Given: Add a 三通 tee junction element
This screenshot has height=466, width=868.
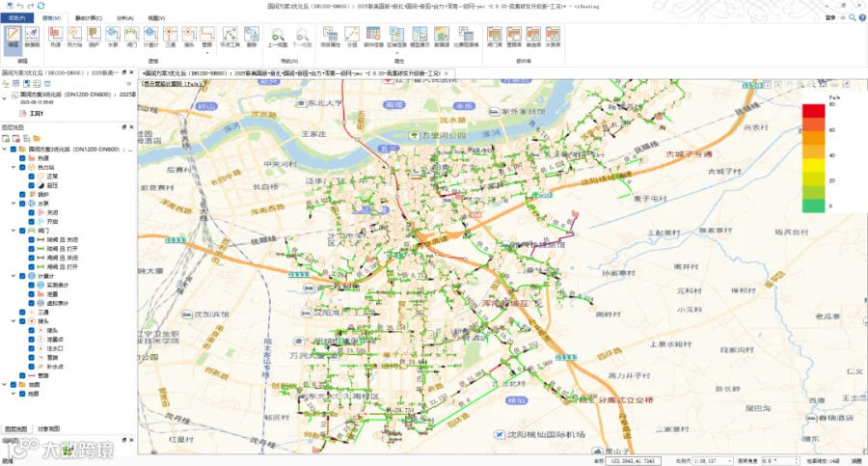Looking at the screenshot, I should pos(170,37).
